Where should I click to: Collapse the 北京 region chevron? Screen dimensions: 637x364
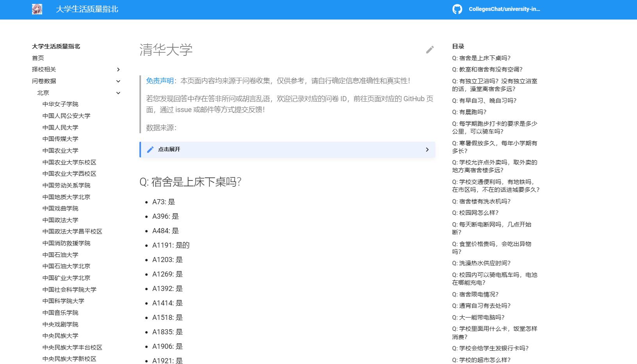click(118, 93)
